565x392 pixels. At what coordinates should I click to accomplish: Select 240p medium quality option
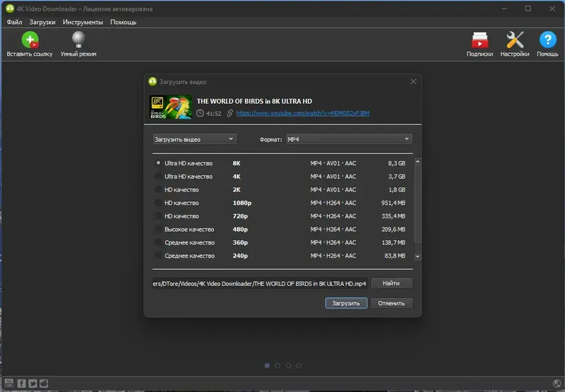pyautogui.click(x=158, y=256)
